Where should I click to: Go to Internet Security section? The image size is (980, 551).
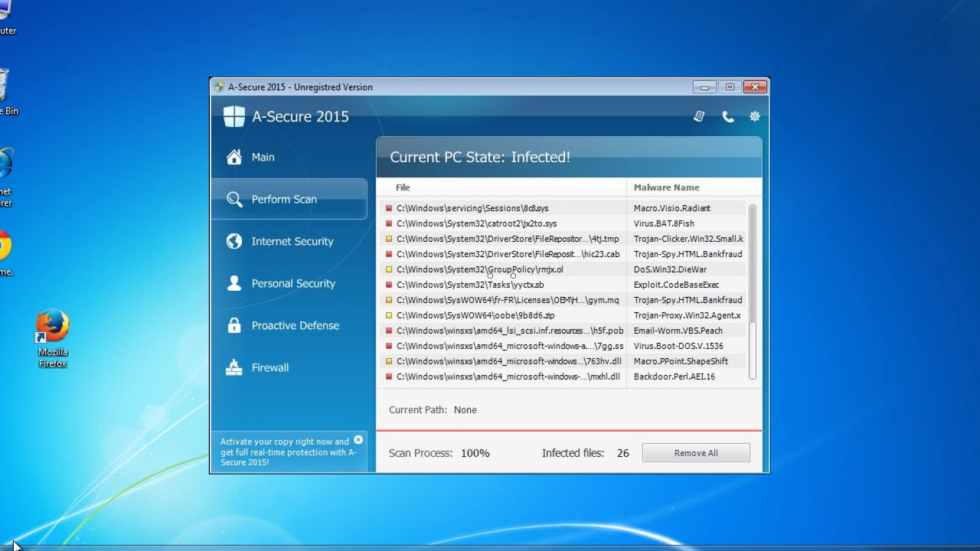tap(289, 241)
